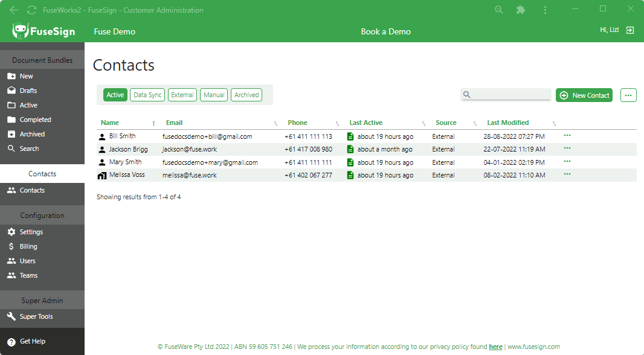Click the company icon for Melissa Voss

pyautogui.click(x=102, y=176)
